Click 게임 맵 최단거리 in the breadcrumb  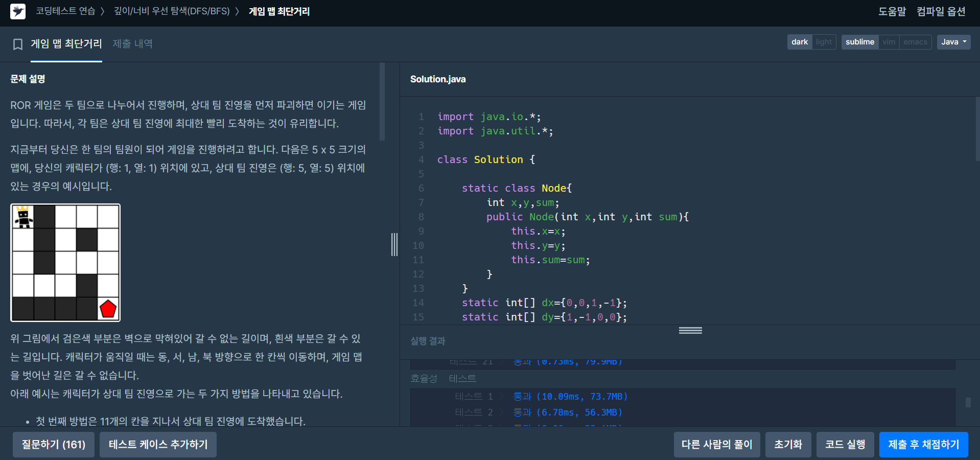coord(279,11)
